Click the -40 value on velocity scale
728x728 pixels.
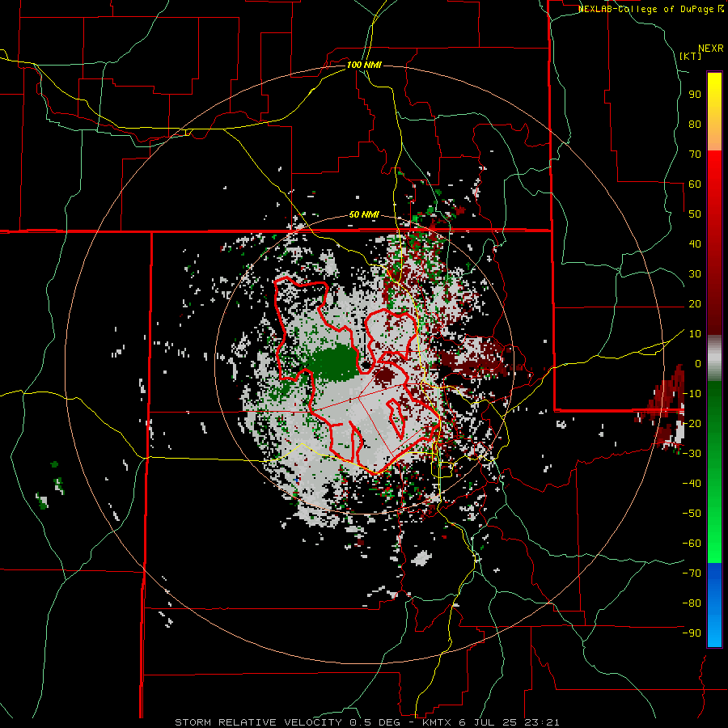click(692, 484)
